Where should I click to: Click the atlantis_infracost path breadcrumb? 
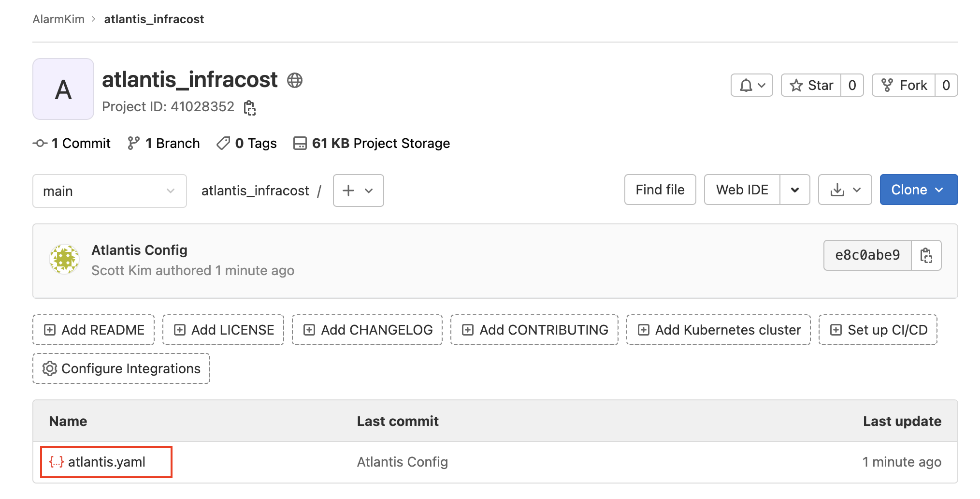pyautogui.click(x=255, y=191)
